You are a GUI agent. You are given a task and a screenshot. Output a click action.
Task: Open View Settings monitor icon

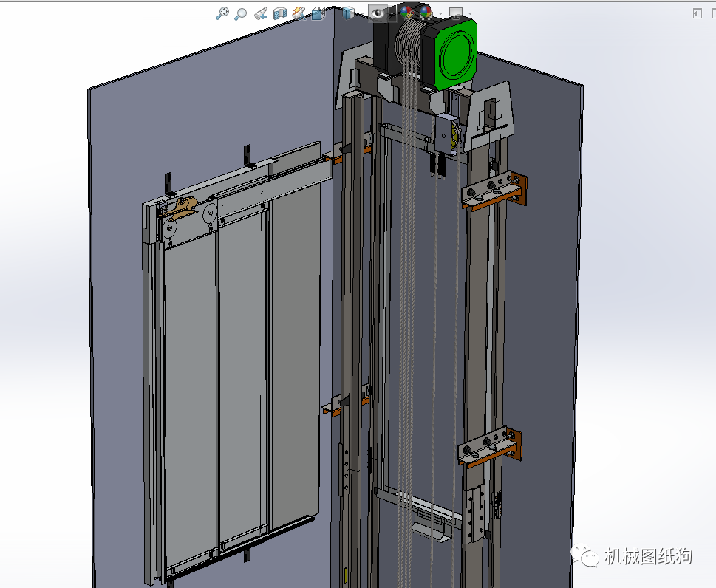coord(456,13)
